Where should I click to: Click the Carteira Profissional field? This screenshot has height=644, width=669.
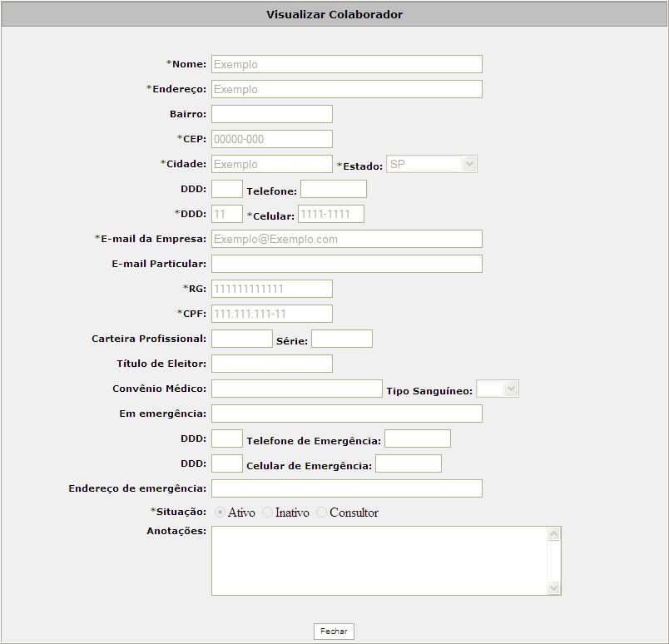[x=242, y=339]
